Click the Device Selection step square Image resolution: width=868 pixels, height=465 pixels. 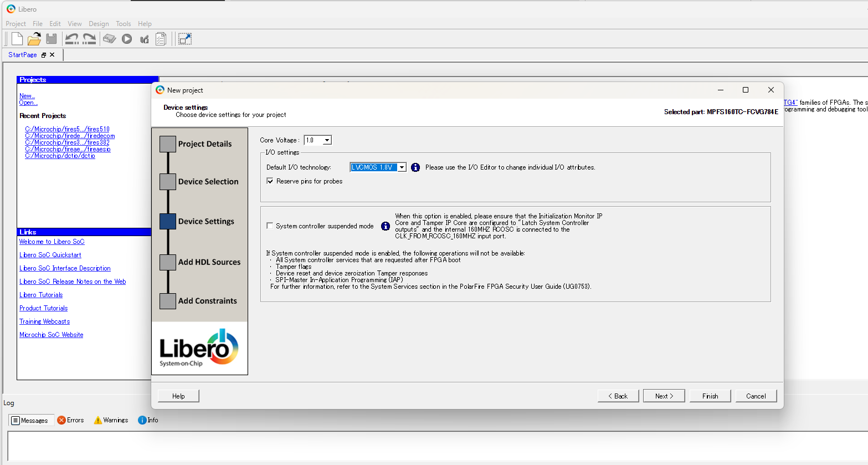pos(168,182)
